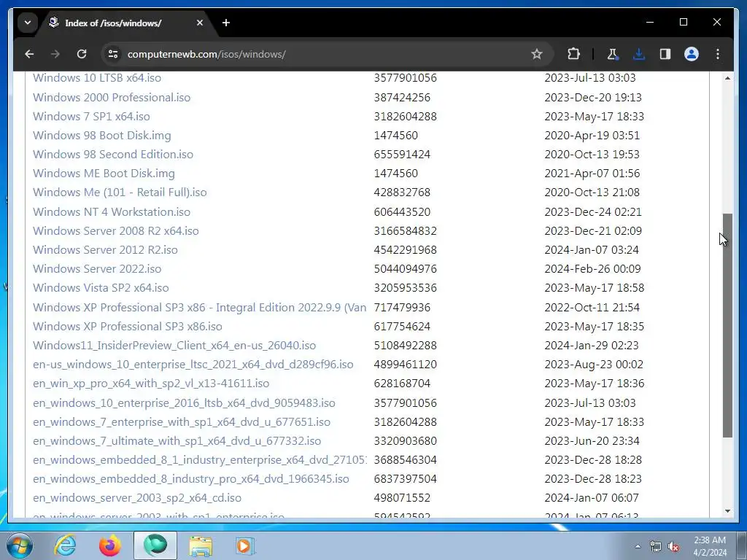Launch Internet Explorer from taskbar
Screen dimensions: 747x560
click(x=65, y=545)
